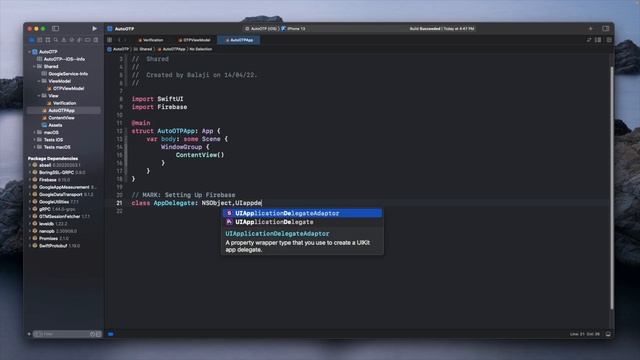Image resolution: width=640 pixels, height=360 pixels.
Task: Expand the macOS folder
Action: pos(34,133)
